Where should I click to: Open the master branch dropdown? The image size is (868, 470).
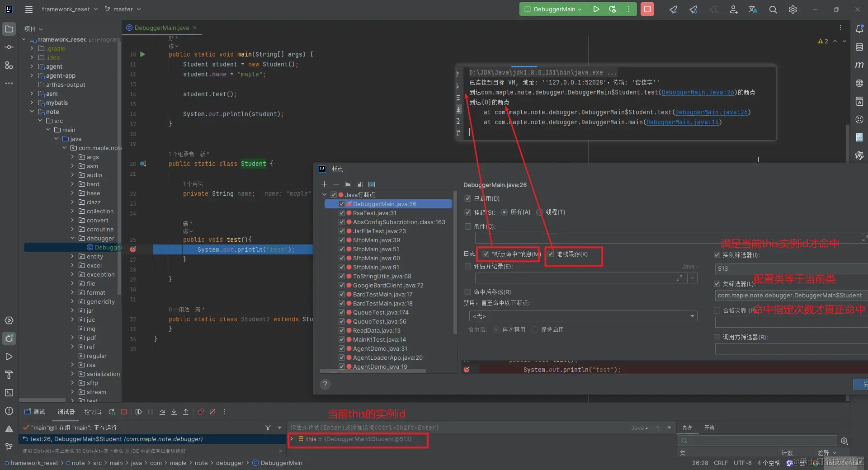pos(123,9)
